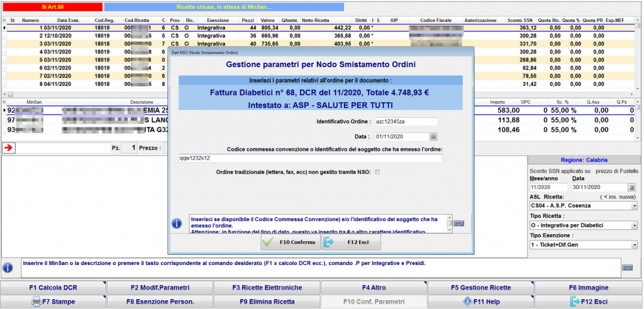Click the Codice commessa convenzione text field
The height and width of the screenshot is (309, 644).
[311, 159]
